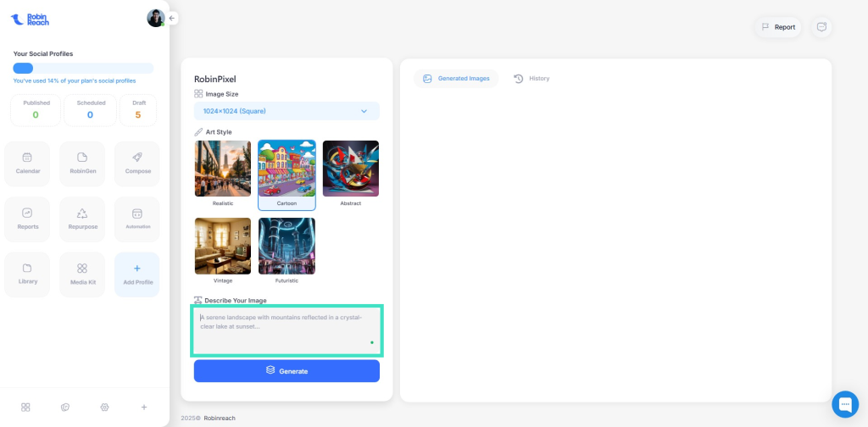
Task: Open the user avatar menu
Action: click(156, 18)
